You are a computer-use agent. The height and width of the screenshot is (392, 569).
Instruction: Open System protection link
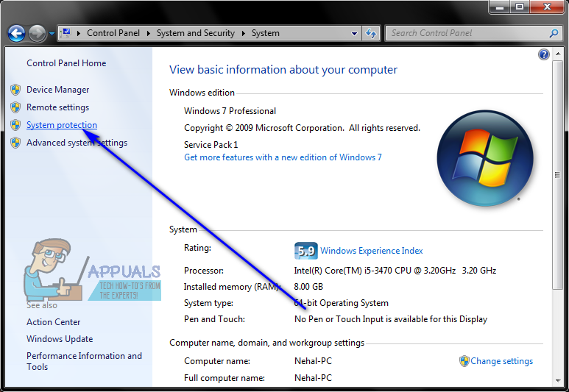[62, 125]
